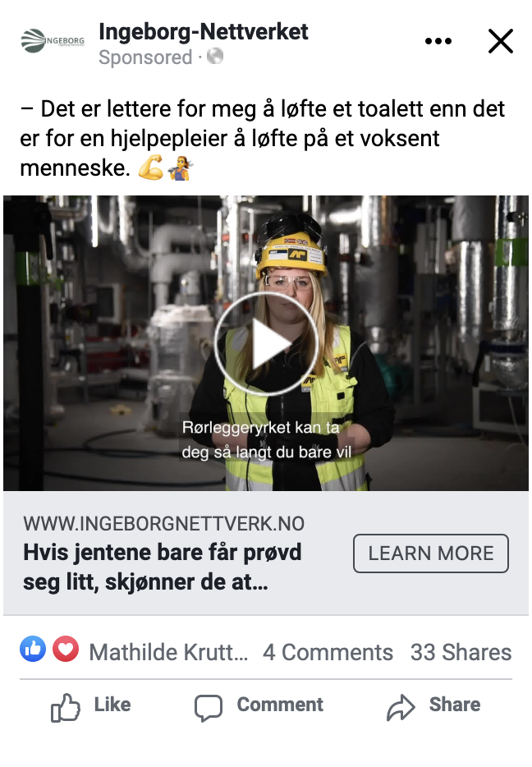
Task: Open the www.ingeborgnettverk.no link
Action: tap(164, 523)
